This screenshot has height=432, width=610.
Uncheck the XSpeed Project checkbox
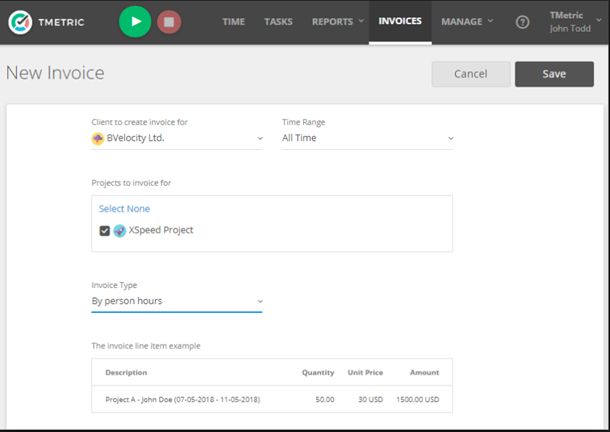(x=105, y=231)
